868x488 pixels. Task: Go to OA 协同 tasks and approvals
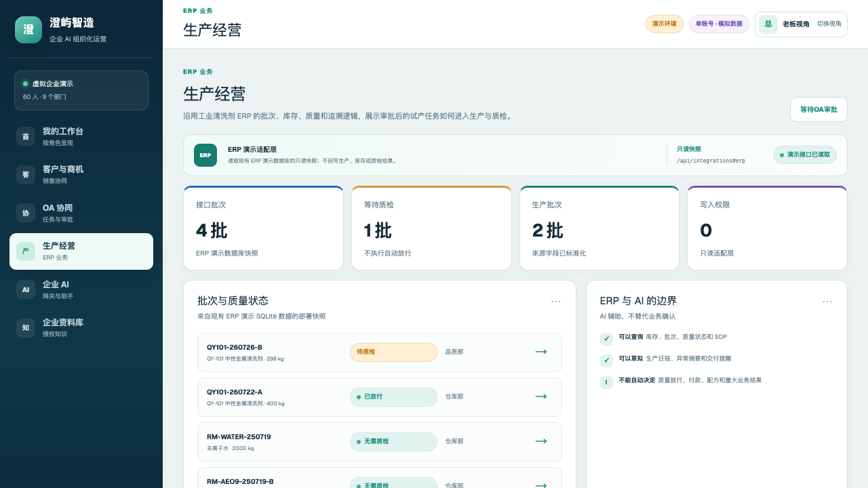tap(81, 213)
